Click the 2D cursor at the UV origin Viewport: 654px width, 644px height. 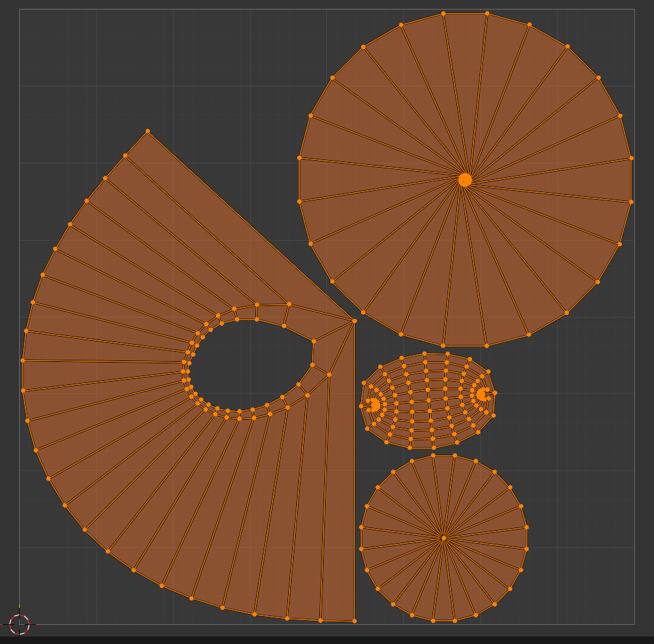(19, 624)
